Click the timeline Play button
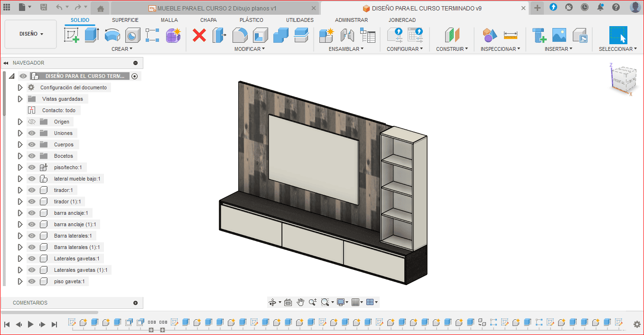This screenshot has height=335, width=644. [x=30, y=324]
